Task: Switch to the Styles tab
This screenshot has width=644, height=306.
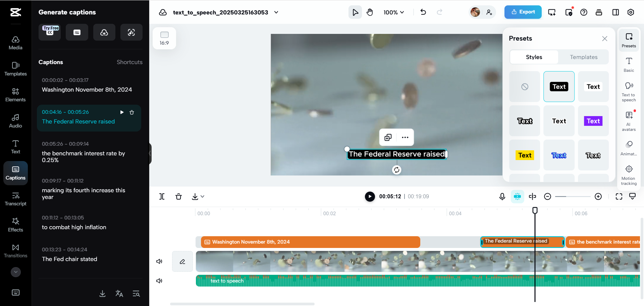Action: tap(534, 57)
